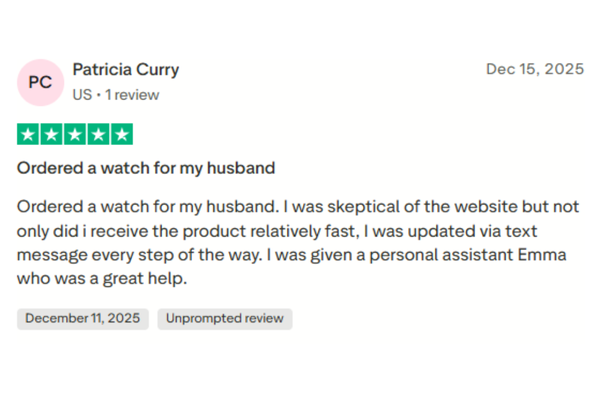The image size is (600, 400).
Task: Click the second green star
Action: click(52, 134)
